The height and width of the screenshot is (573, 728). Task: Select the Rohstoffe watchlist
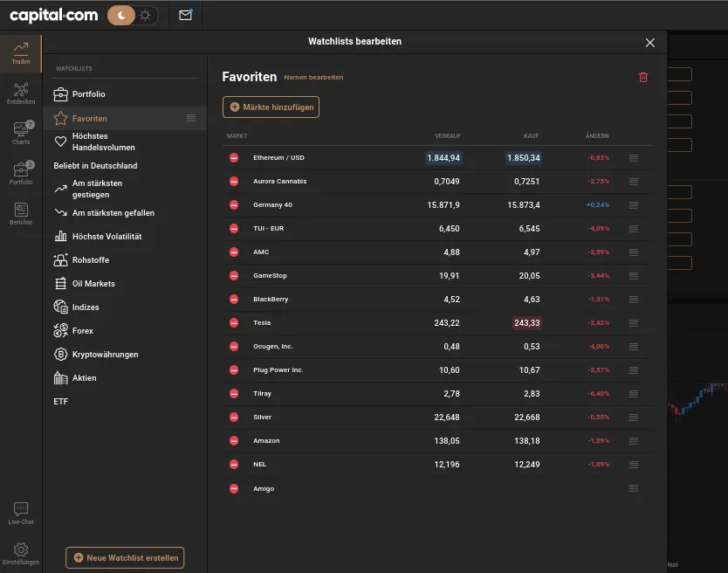pyautogui.click(x=90, y=260)
